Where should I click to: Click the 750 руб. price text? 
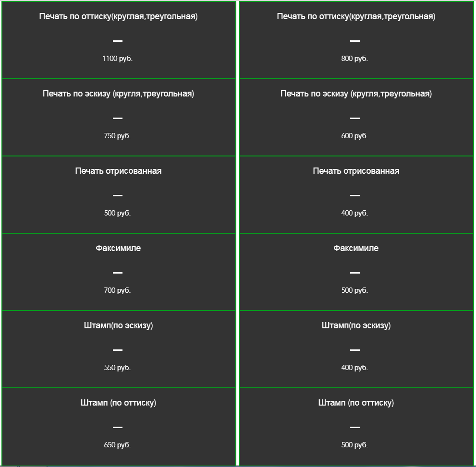[117, 136]
